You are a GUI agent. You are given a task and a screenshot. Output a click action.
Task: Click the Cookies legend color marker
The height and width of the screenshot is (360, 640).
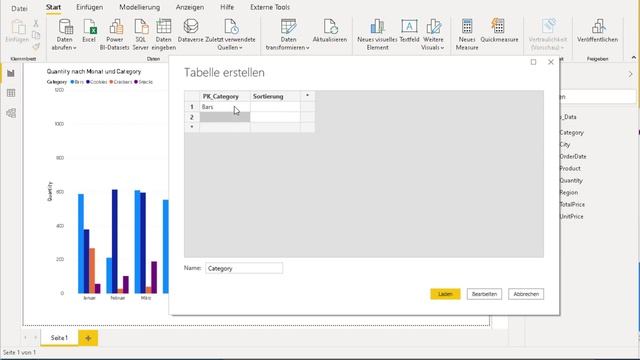click(88, 82)
